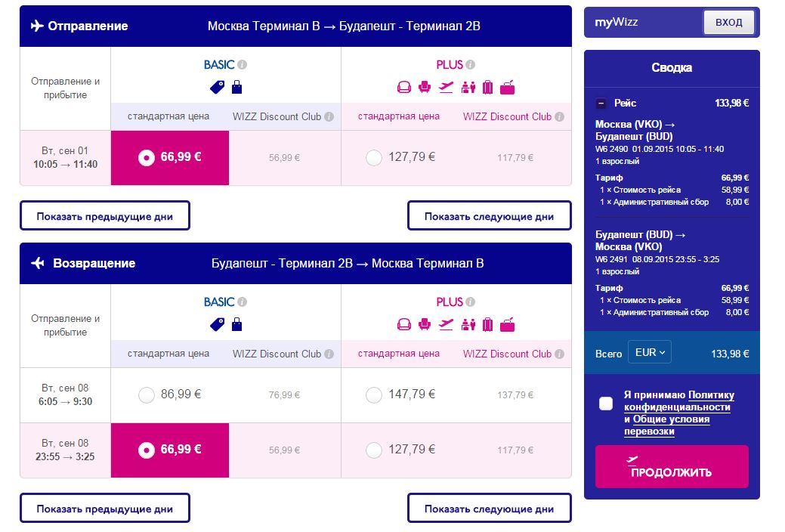Click the info icon next to BASIC in departure section
The width and height of the screenshot is (785, 532).
(243, 65)
